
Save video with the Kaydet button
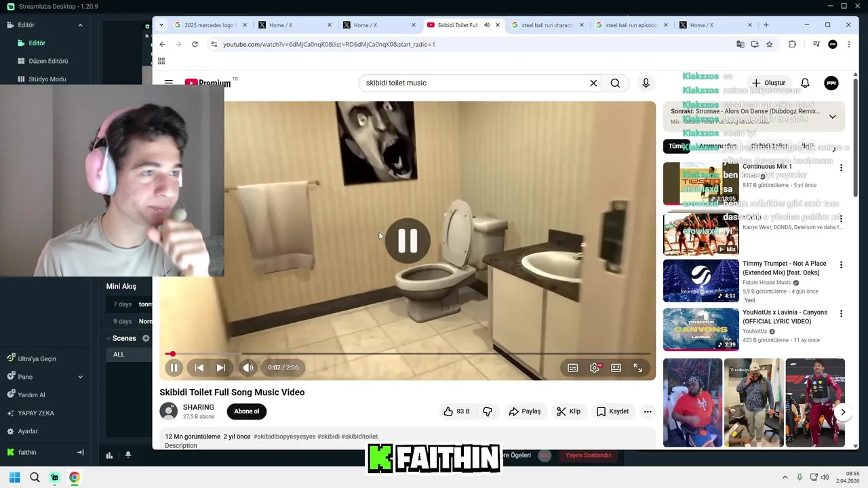coord(612,411)
